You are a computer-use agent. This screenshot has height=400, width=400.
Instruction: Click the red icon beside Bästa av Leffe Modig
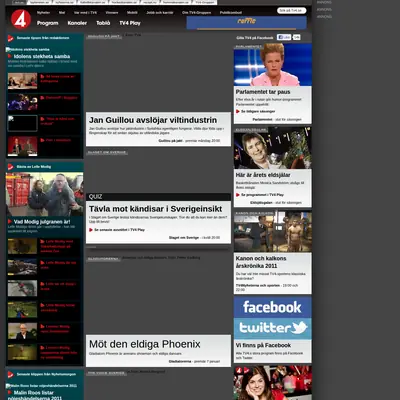click(11, 167)
